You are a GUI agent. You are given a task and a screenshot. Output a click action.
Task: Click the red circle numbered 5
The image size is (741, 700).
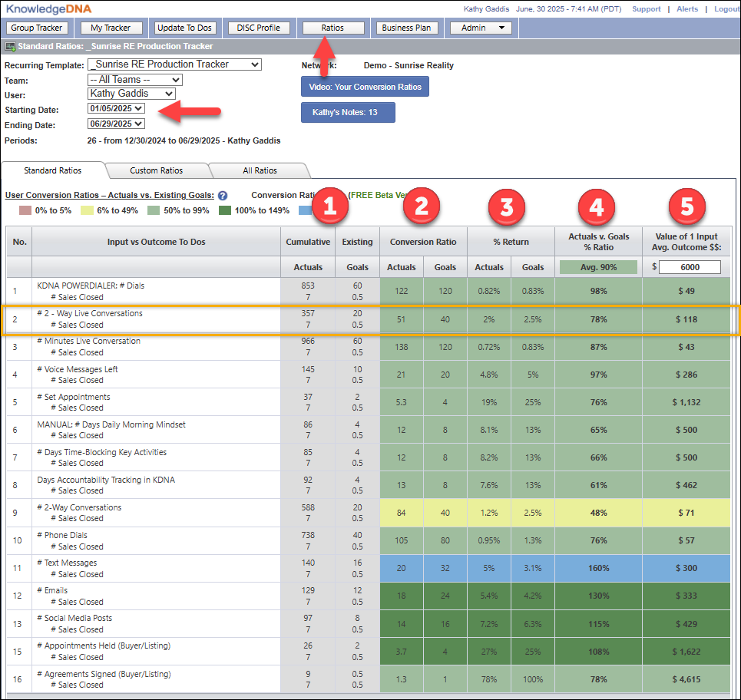pos(687,205)
